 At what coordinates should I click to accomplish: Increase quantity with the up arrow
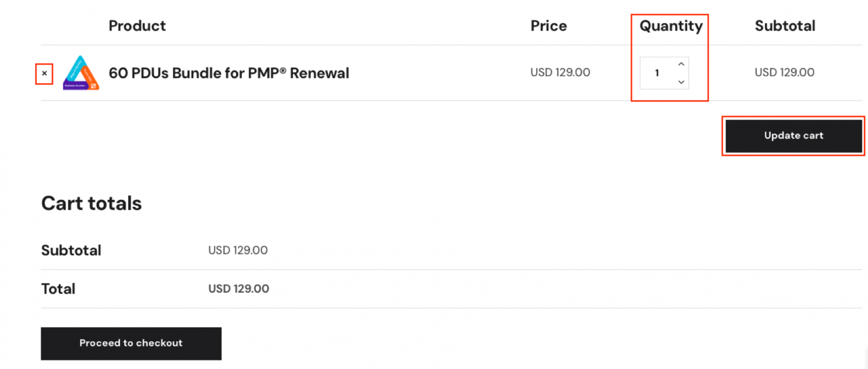pyautogui.click(x=681, y=64)
